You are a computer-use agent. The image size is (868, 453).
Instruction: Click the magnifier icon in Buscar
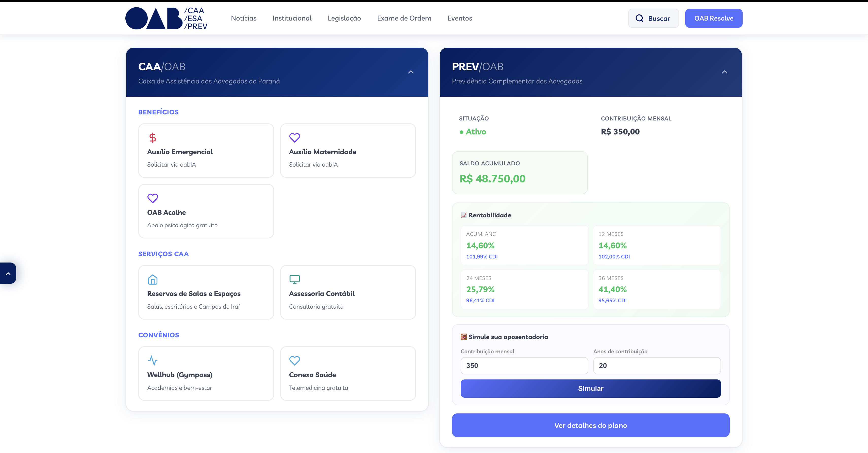(639, 18)
